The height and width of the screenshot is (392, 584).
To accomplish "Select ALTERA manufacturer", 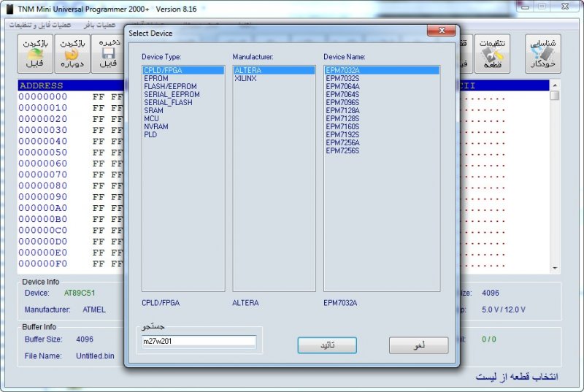I will [x=274, y=70].
